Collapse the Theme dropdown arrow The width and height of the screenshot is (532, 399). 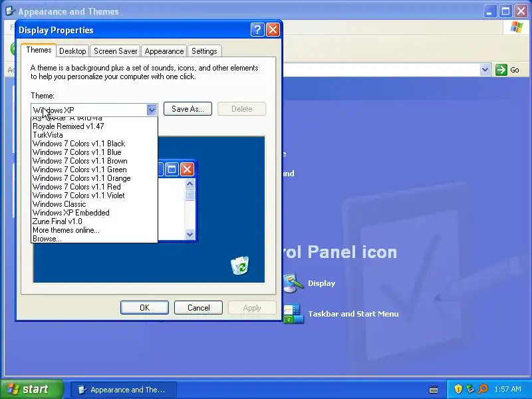152,110
